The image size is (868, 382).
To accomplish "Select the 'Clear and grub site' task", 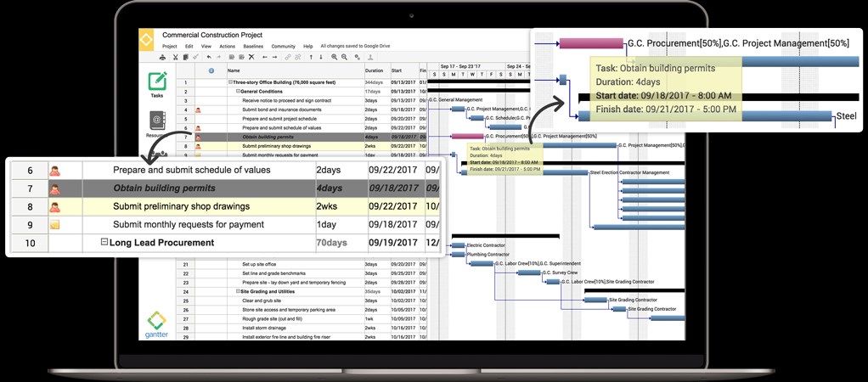I will 261,301.
